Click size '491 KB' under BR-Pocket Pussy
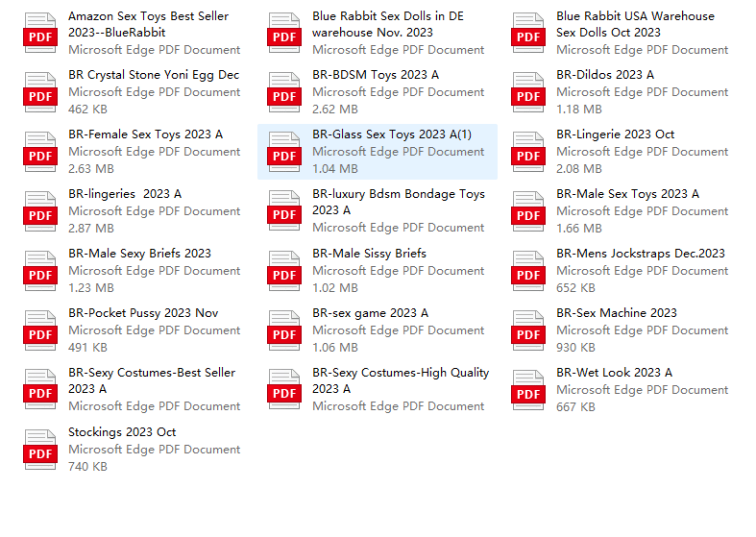This screenshot has height=537, width=756. (87, 348)
